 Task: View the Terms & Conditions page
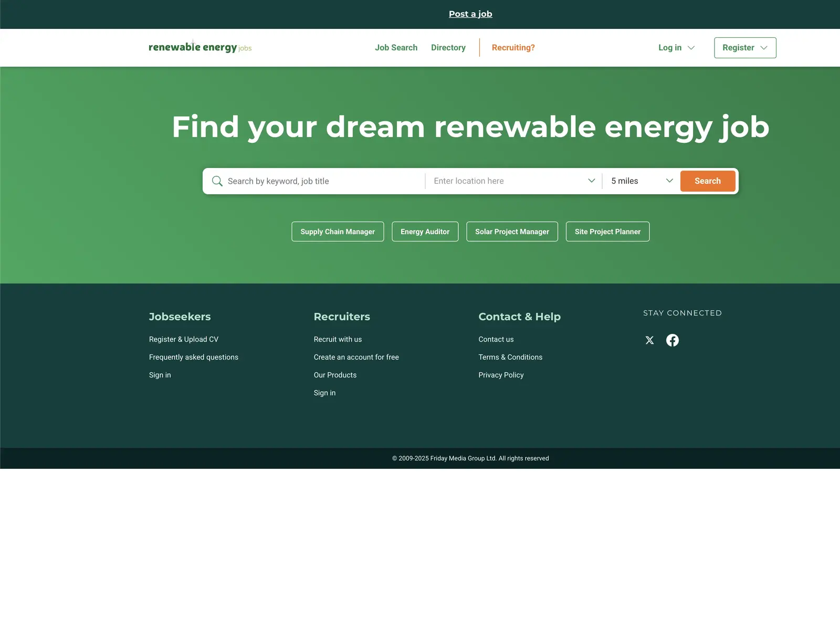coord(511,358)
